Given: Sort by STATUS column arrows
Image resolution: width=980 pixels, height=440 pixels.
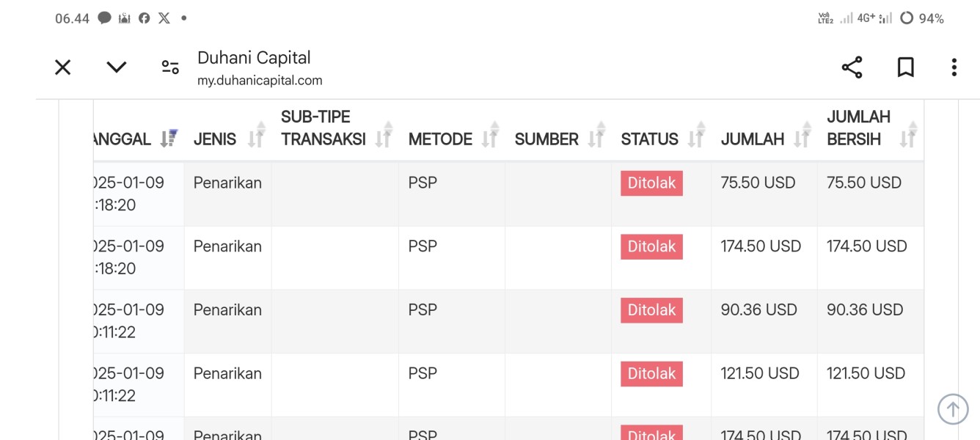Looking at the screenshot, I should (695, 134).
